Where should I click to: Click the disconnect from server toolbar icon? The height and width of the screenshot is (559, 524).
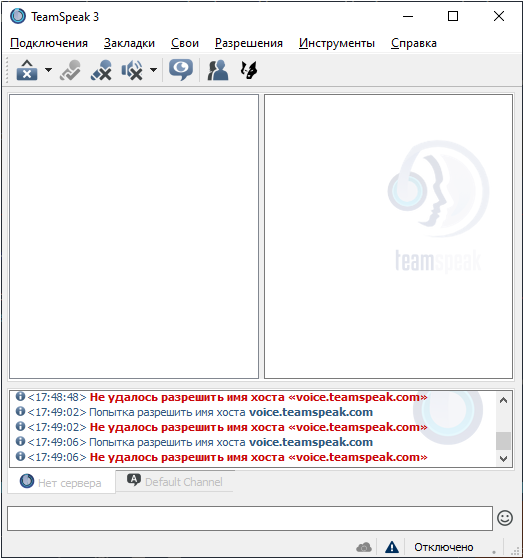click(27, 70)
